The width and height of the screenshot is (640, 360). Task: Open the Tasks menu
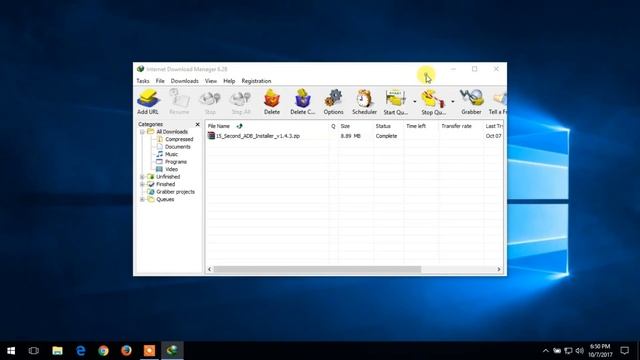143,81
